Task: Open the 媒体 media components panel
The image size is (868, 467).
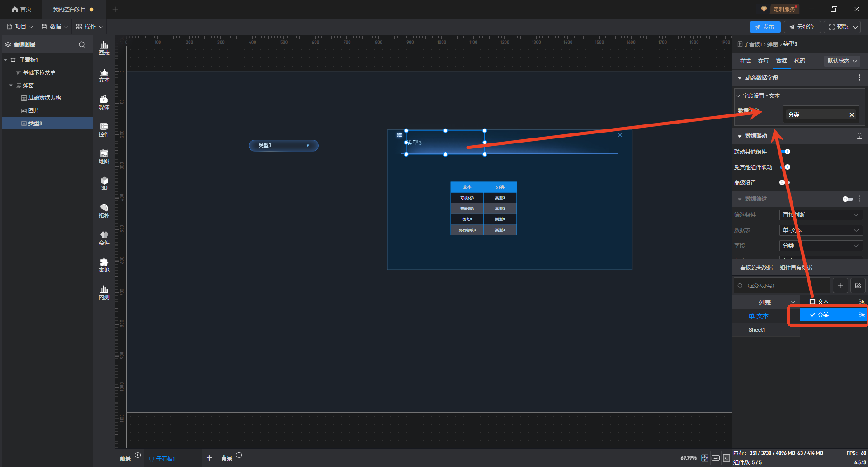Action: tap(104, 102)
